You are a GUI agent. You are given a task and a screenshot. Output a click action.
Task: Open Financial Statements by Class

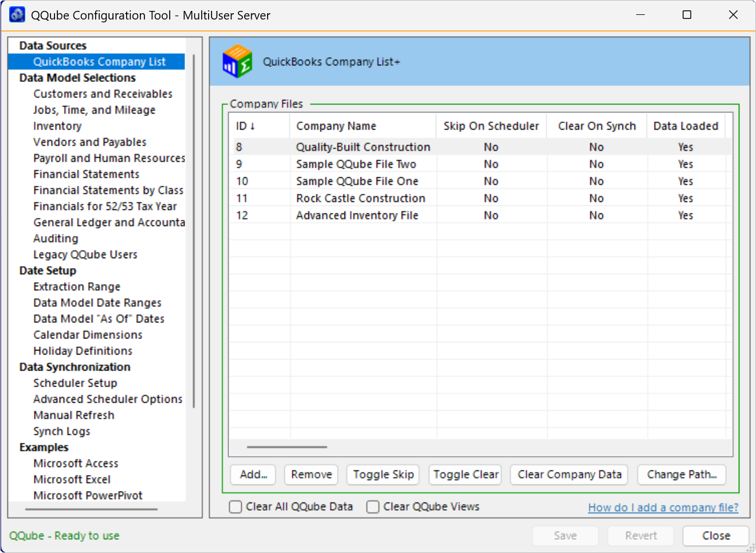click(108, 190)
